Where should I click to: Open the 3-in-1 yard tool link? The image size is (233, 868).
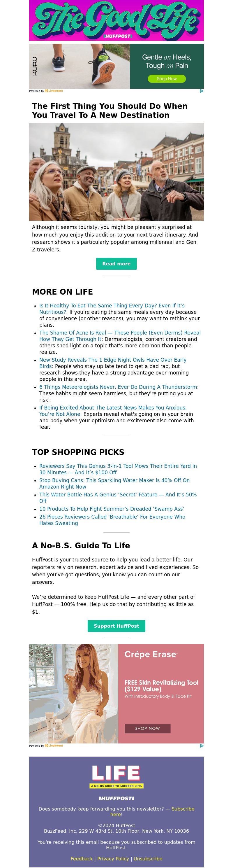pyautogui.click(x=118, y=469)
